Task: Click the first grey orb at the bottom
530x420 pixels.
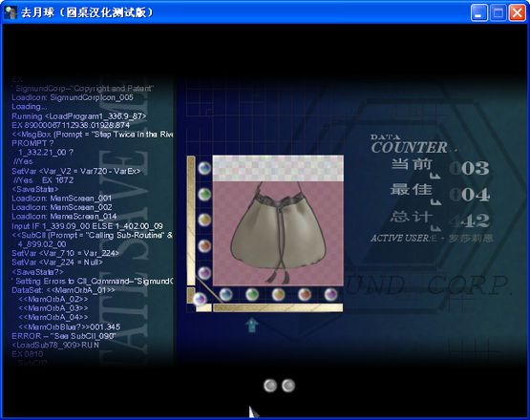Action: [270, 386]
